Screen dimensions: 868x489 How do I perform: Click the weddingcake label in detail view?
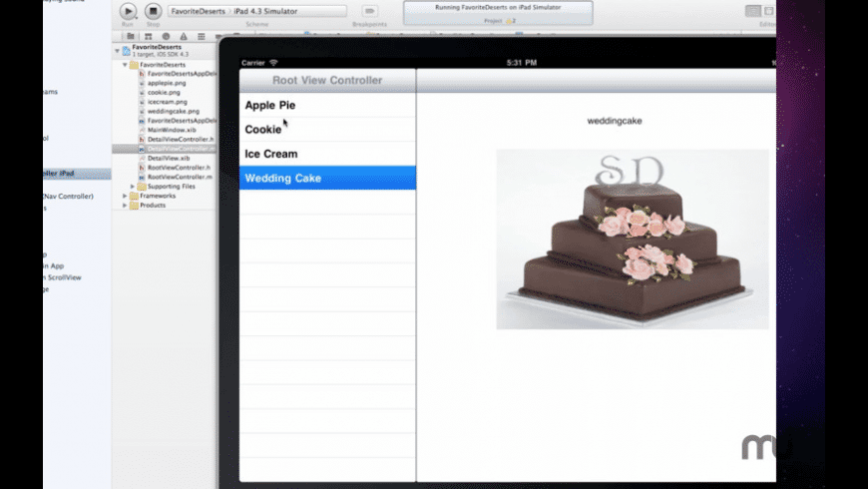coord(615,121)
